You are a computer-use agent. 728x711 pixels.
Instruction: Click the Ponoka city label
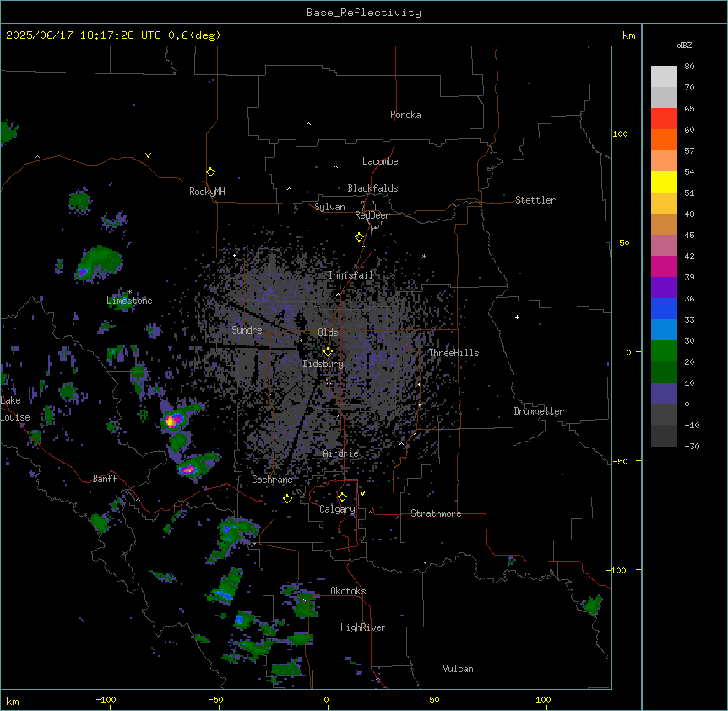click(405, 115)
